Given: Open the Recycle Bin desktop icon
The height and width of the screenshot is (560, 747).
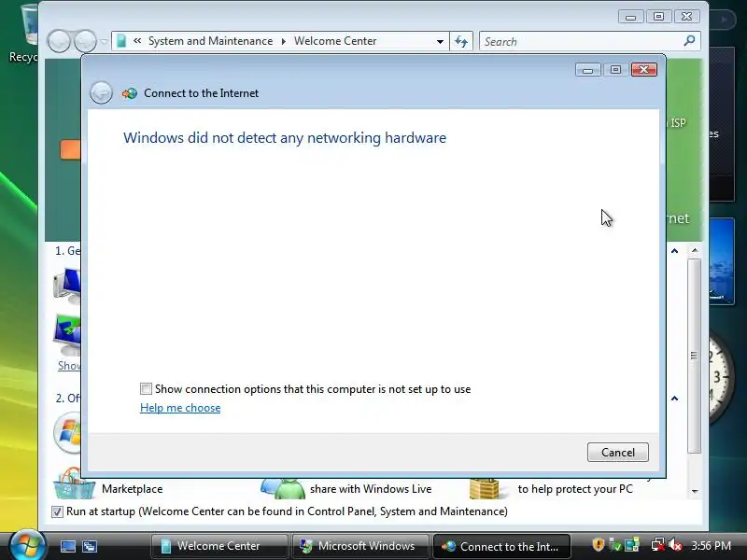Looking at the screenshot, I should pyautogui.click(x=29, y=34).
